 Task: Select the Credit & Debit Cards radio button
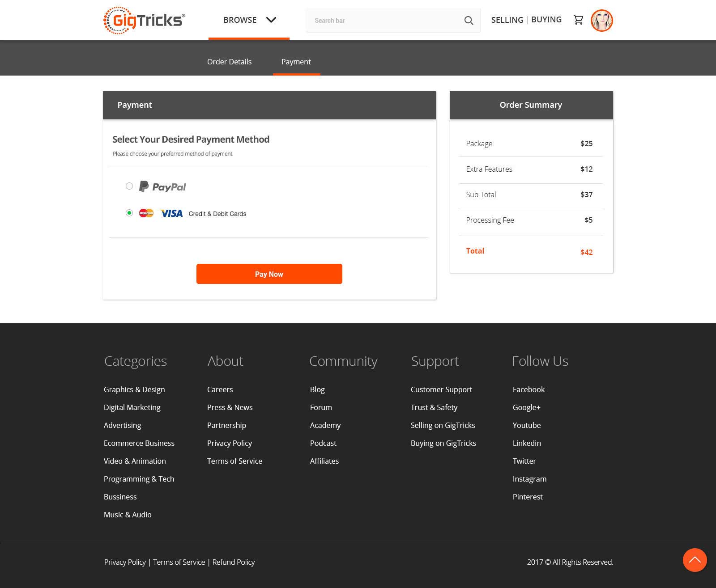(x=129, y=213)
